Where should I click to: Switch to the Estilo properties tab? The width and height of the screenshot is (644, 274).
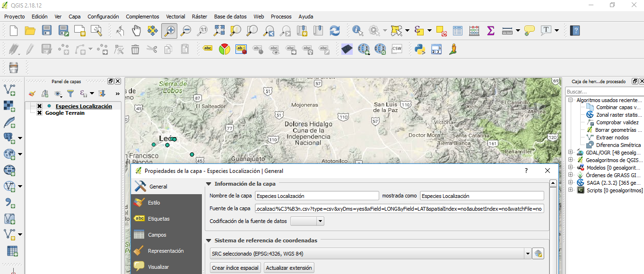tap(166, 203)
